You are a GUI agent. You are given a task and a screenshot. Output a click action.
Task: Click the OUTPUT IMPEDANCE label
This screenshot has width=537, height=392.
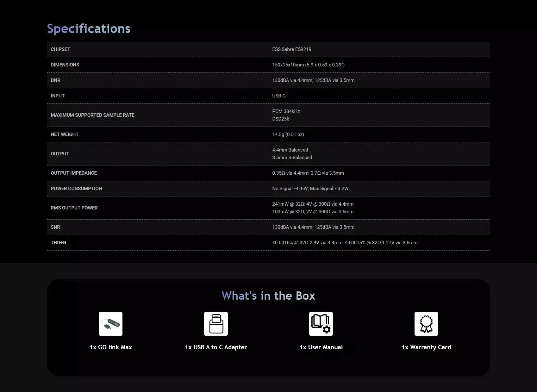pos(74,173)
